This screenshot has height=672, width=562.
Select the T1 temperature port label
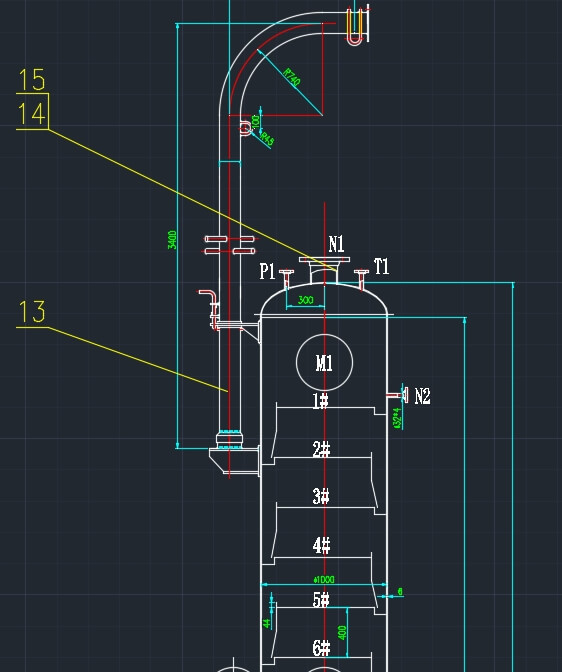(x=382, y=267)
